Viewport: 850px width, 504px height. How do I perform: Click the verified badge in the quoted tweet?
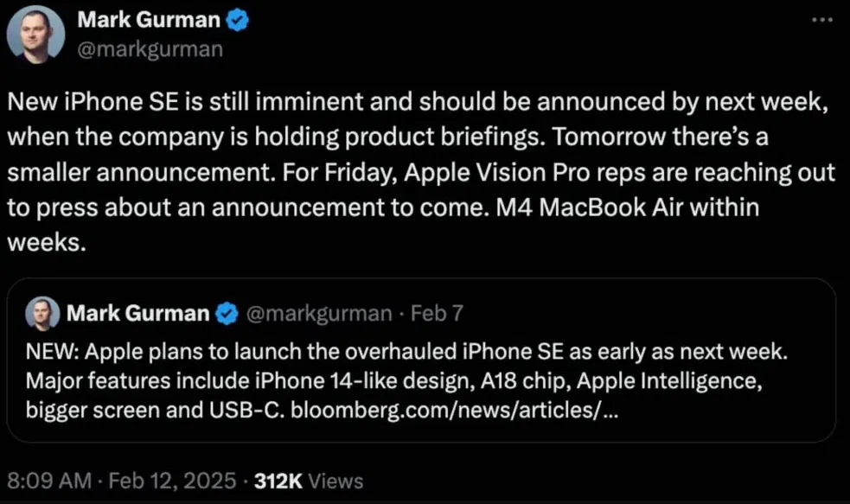226,313
